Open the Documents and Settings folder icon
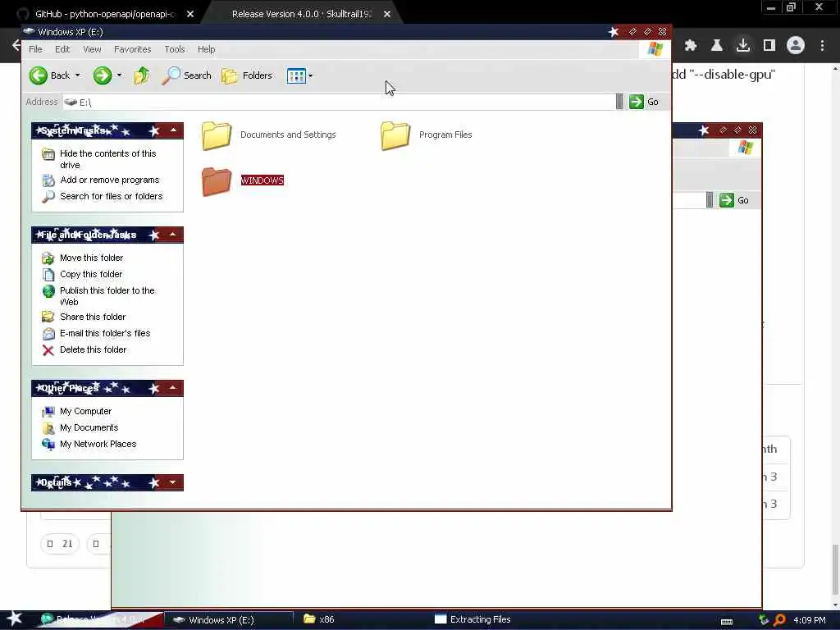Screen dimensions: 840x630 click(217, 135)
